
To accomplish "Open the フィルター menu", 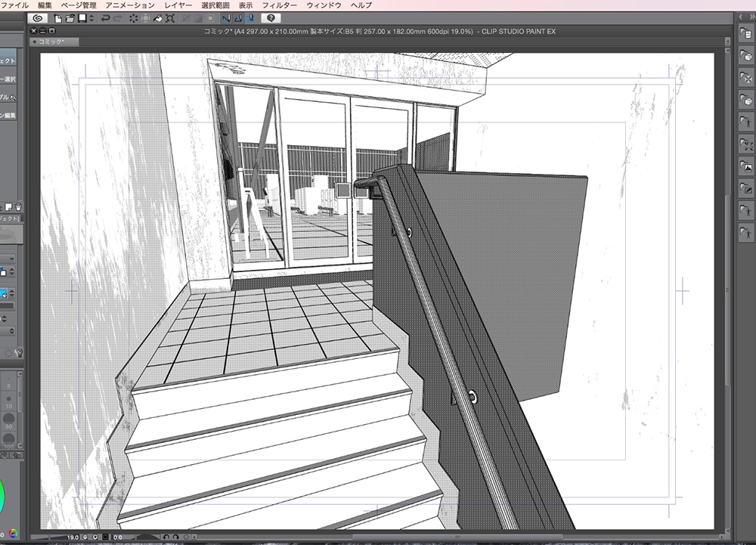I will coord(280,5).
